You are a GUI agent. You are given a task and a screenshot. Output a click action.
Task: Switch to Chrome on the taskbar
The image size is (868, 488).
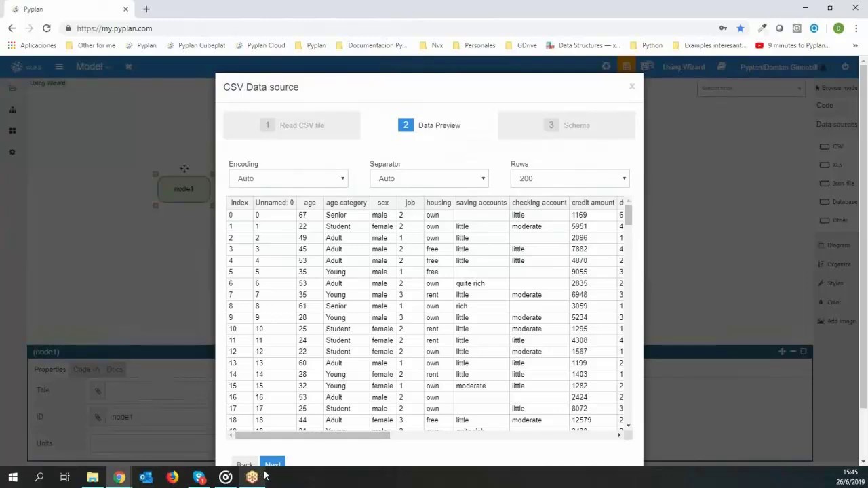coord(119,477)
